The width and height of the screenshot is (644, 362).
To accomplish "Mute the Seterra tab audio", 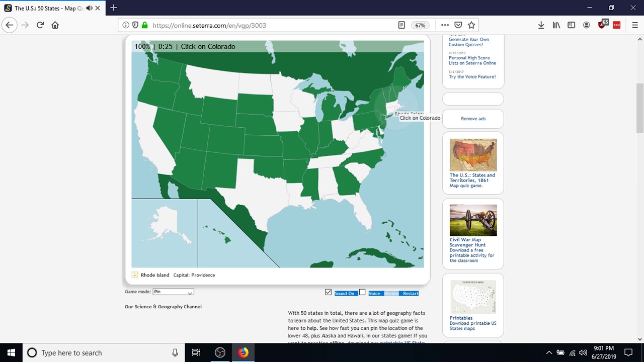I will click(89, 8).
